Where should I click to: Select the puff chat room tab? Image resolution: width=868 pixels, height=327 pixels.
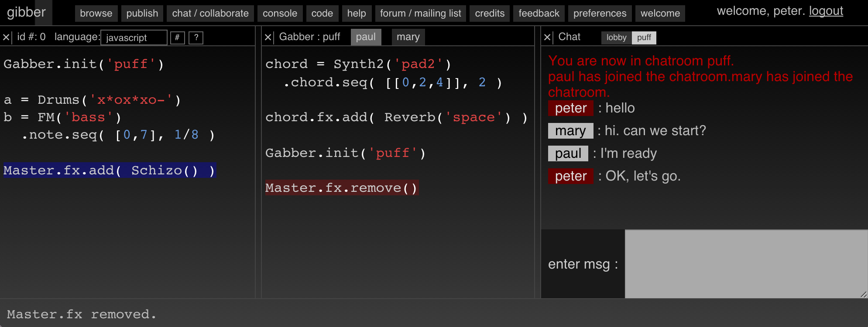click(x=644, y=37)
